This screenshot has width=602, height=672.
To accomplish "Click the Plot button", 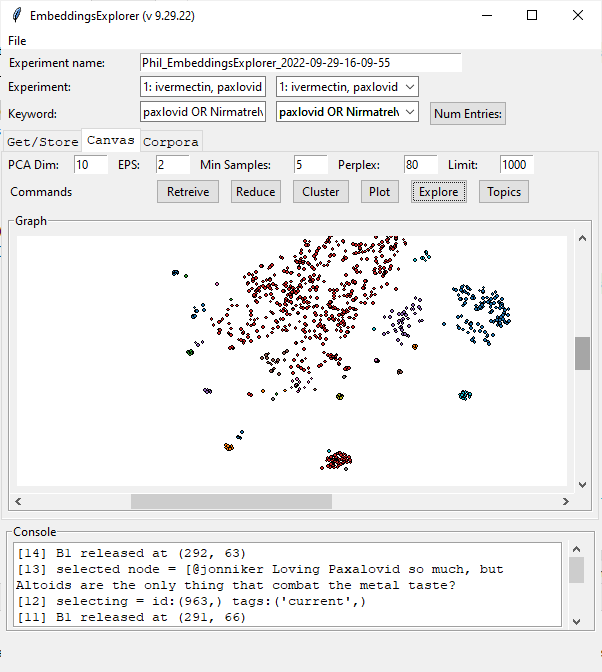I will [x=379, y=191].
